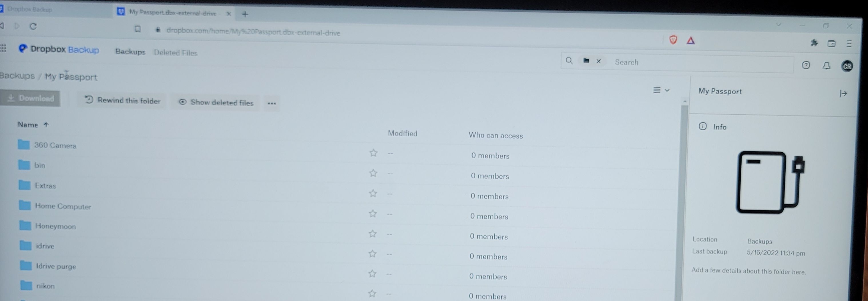Click the browser reload icon
Image resolution: width=868 pixels, height=301 pixels.
coord(33,26)
